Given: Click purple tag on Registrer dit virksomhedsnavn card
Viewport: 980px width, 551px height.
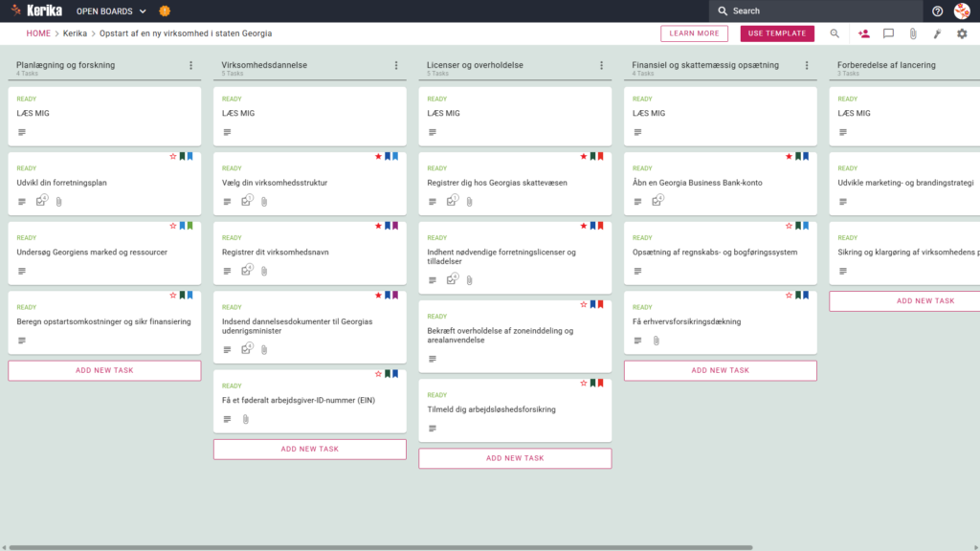Looking at the screenshot, I should 395,226.
